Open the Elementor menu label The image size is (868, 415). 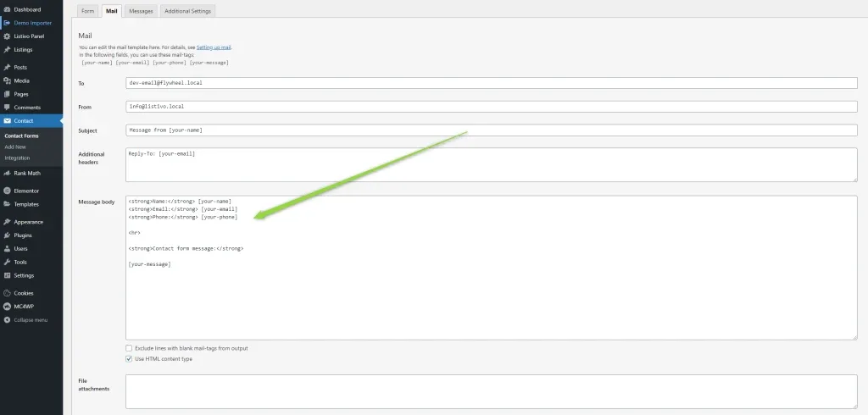click(x=26, y=191)
